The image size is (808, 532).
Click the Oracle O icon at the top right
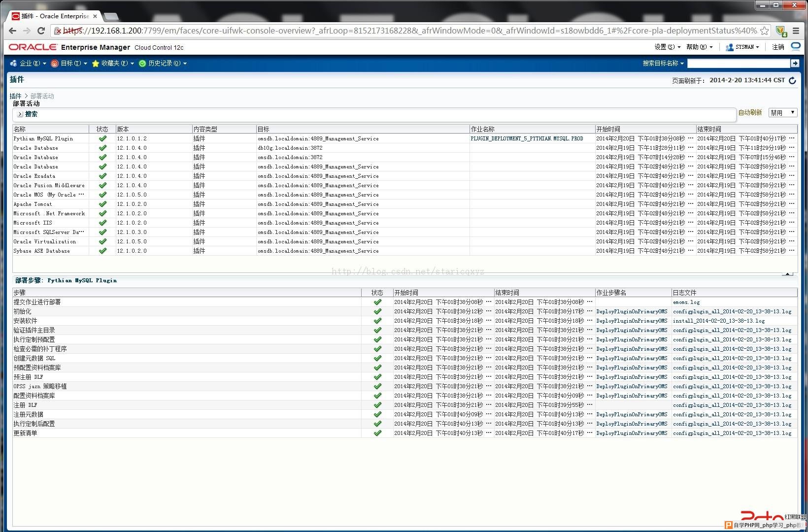point(796,46)
